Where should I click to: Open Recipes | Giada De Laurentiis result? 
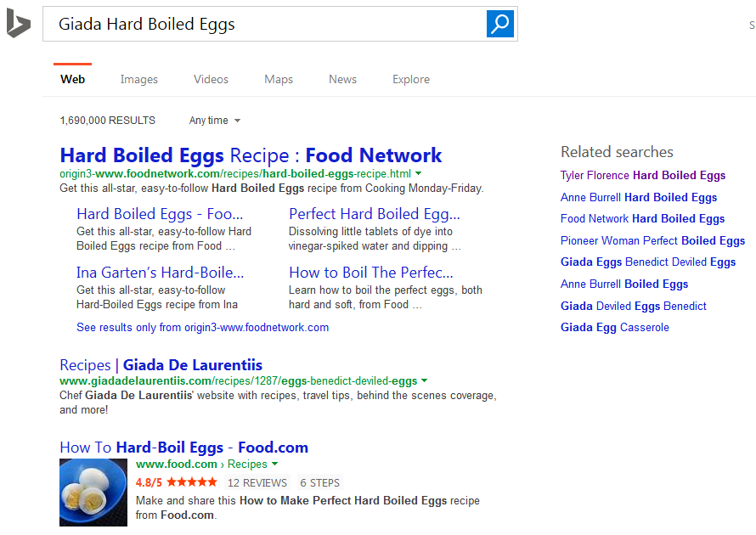click(161, 365)
